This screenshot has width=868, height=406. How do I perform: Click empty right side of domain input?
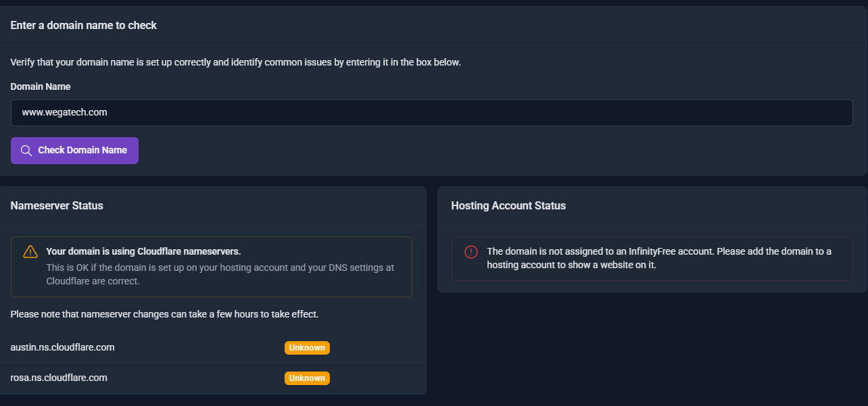(676, 113)
